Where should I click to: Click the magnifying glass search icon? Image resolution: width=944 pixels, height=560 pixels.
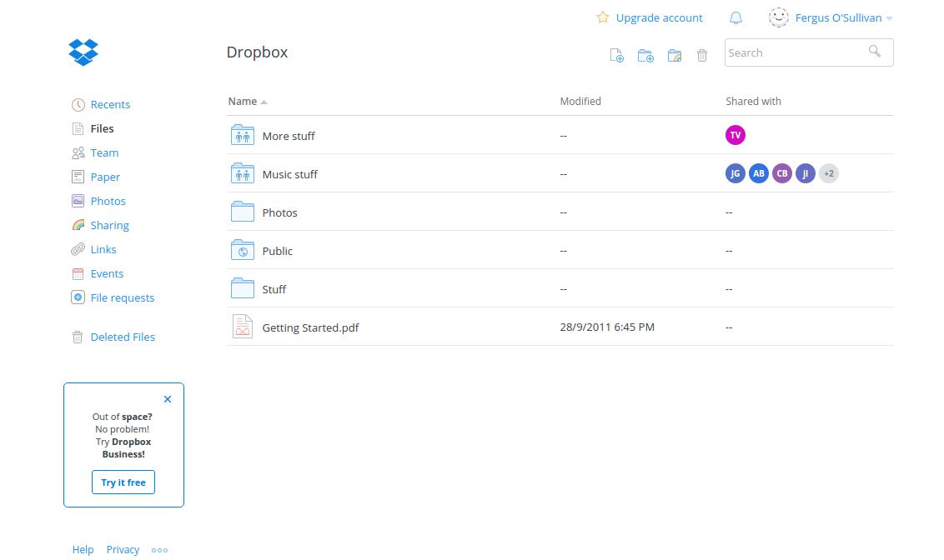click(x=874, y=52)
